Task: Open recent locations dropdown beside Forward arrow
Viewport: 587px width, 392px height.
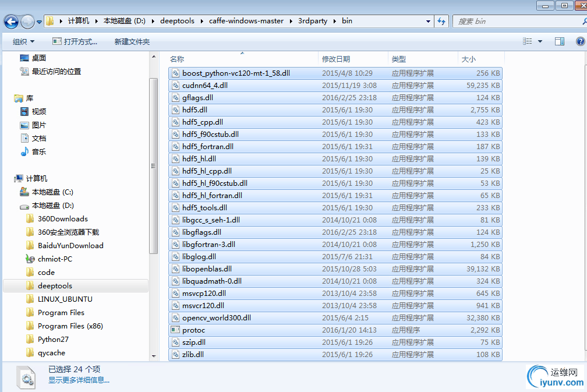Action: 40,22
